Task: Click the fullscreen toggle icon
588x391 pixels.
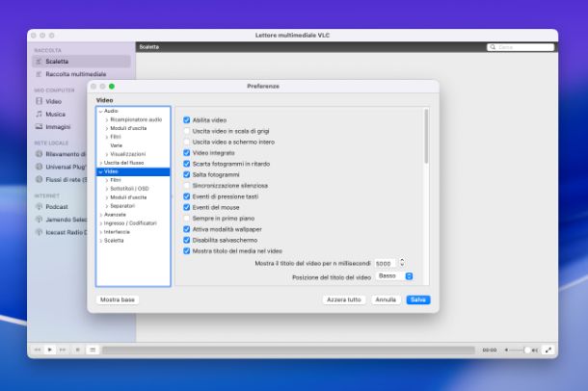Action: point(548,350)
